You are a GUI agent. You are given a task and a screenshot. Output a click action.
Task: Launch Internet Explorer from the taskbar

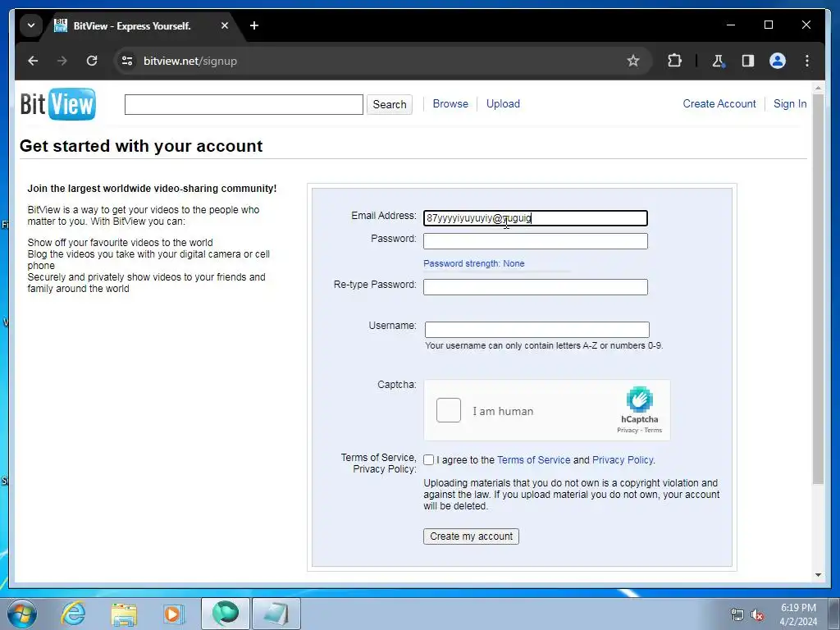[x=72, y=614]
